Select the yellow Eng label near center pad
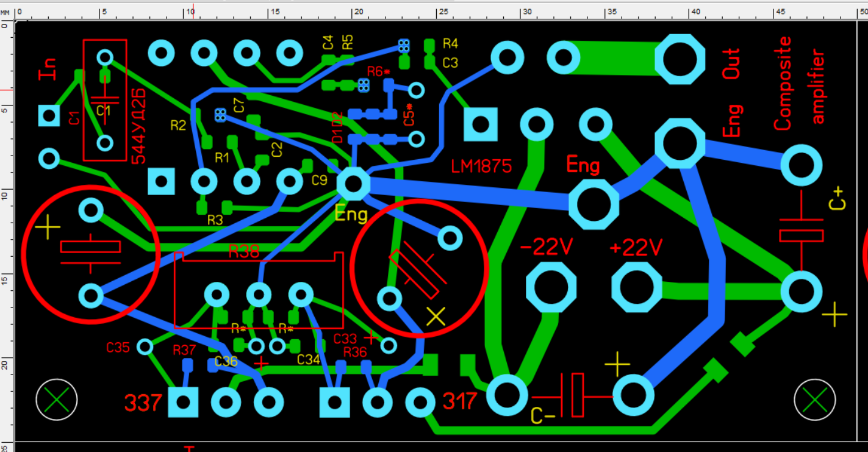 click(x=351, y=215)
